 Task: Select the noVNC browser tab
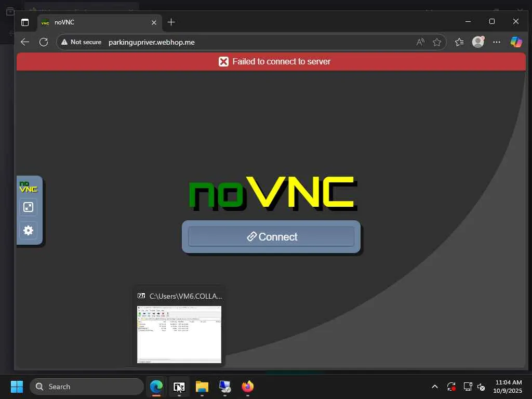tap(100, 22)
